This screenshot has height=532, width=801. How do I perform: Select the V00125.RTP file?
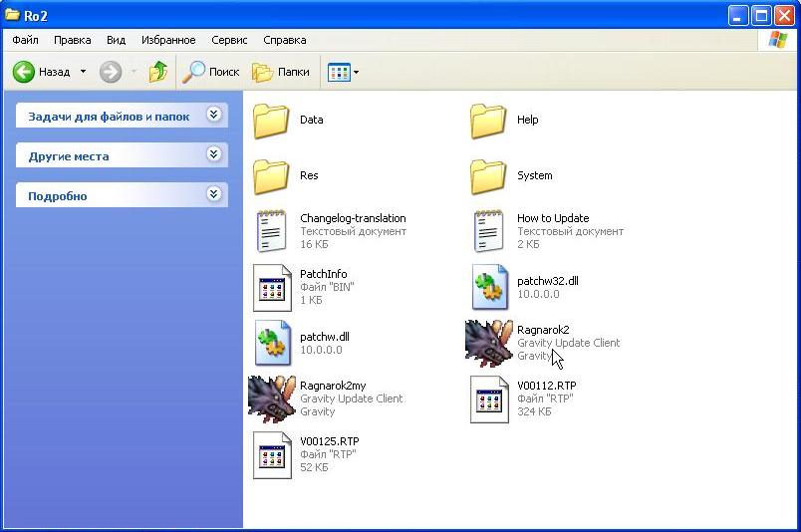click(272, 454)
